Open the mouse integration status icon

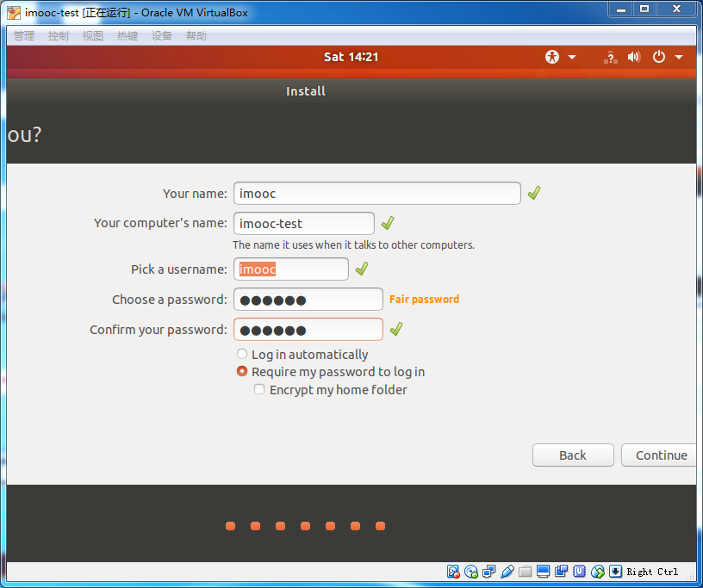pos(598,572)
